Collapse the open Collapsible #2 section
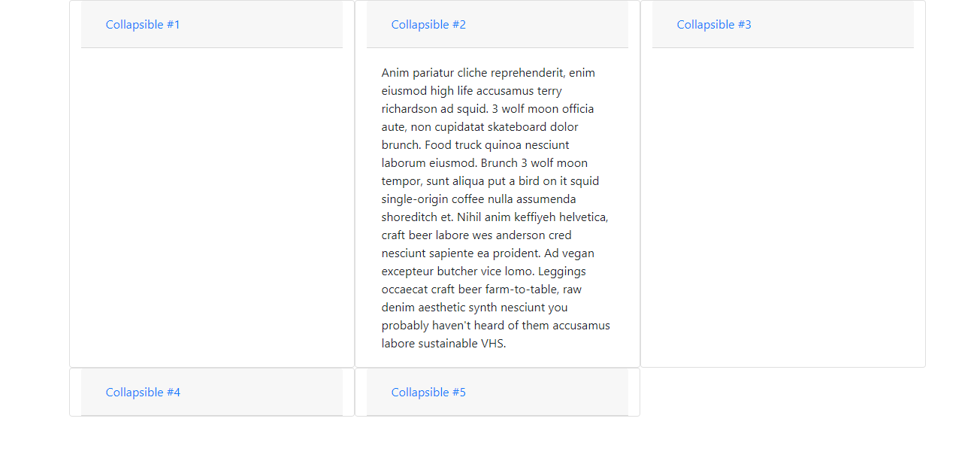 pos(428,25)
